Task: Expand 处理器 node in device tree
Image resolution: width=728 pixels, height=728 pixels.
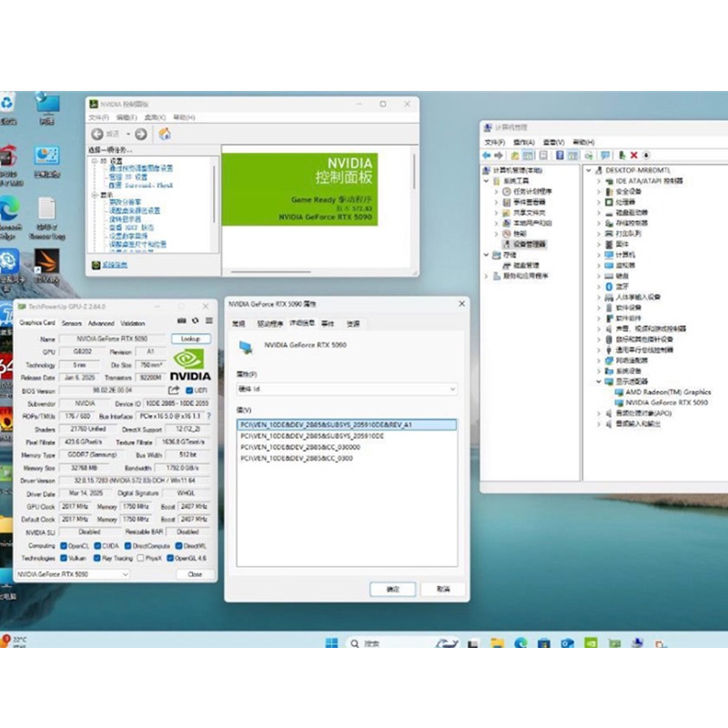Action: [x=599, y=202]
